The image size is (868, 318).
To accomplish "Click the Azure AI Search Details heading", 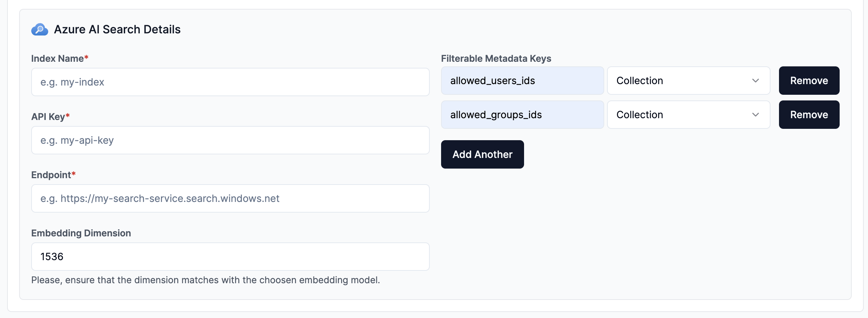I will (117, 29).
